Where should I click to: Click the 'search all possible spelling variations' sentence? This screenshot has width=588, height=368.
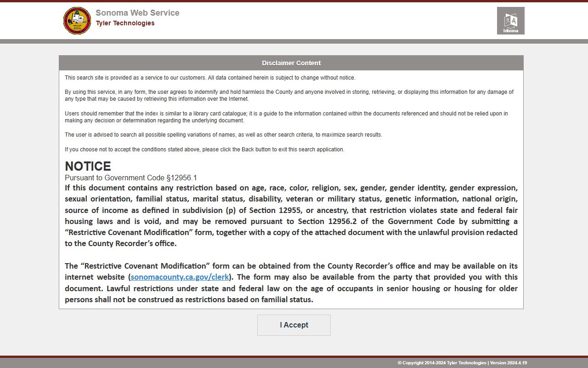click(223, 135)
